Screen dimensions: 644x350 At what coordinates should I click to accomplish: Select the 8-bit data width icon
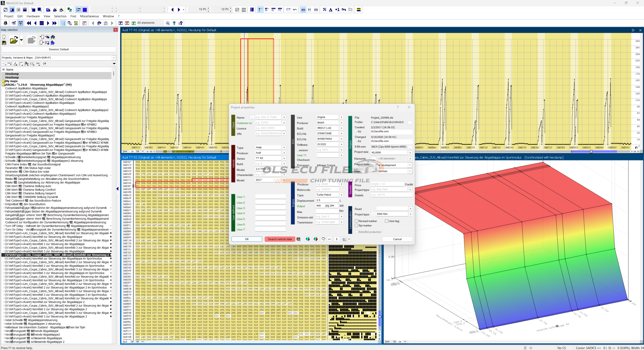click(x=260, y=10)
